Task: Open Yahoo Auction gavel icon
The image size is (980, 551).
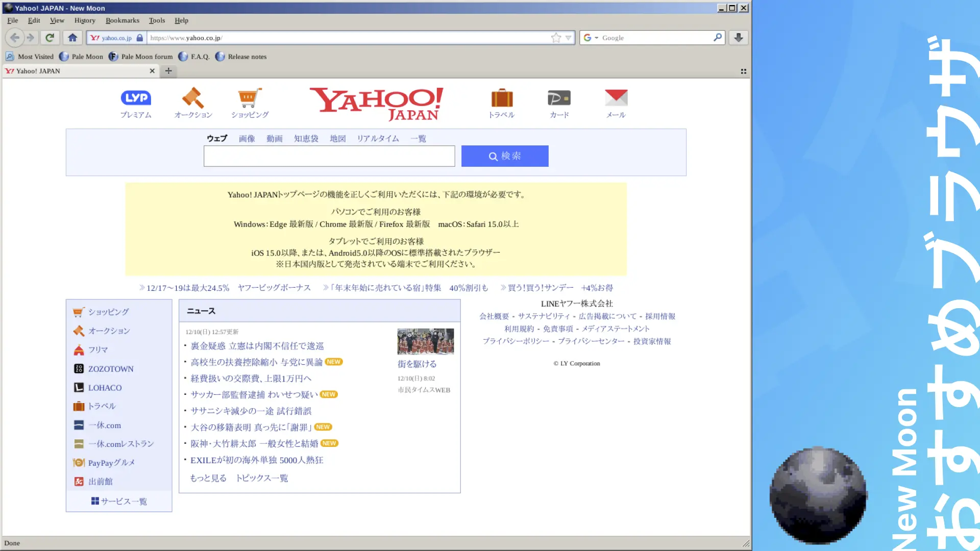Action: pyautogui.click(x=193, y=97)
